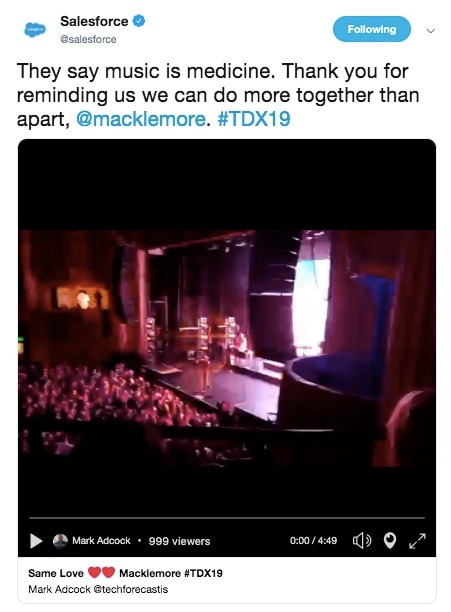Click the blue verified badge
451x612 pixels.
[x=138, y=21]
